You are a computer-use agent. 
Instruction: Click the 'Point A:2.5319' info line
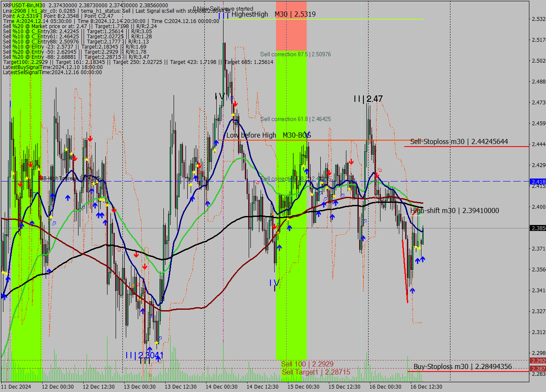[58, 15]
